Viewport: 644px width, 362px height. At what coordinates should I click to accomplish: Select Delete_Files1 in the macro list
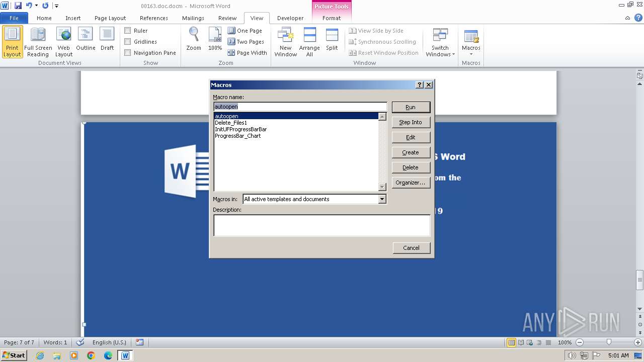pyautogui.click(x=296, y=123)
